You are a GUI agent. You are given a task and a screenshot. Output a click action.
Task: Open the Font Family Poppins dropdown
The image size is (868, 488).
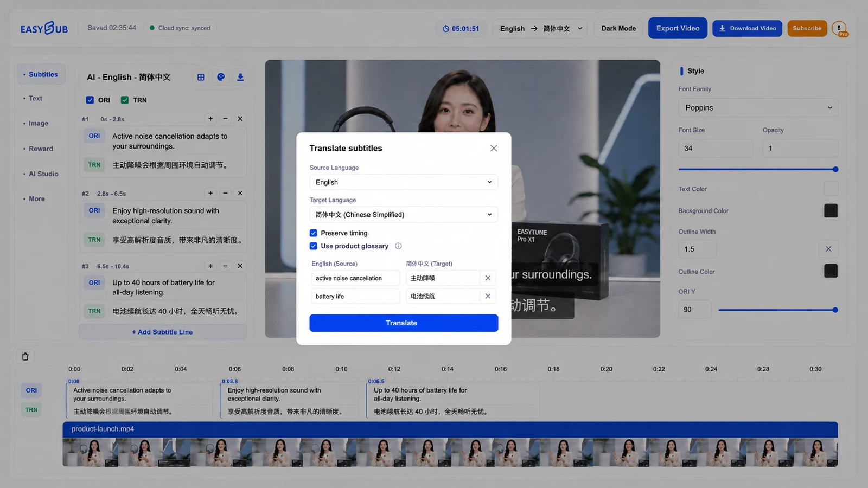click(758, 108)
